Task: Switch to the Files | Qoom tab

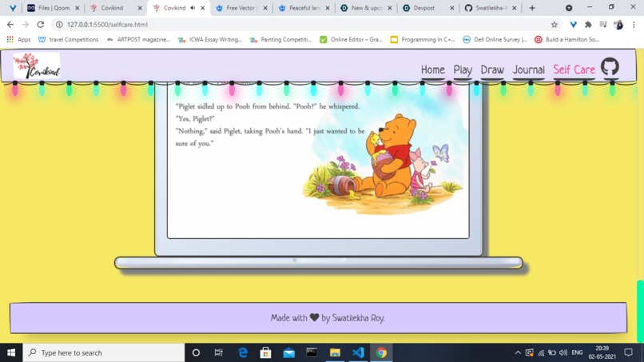Action: 53,8
